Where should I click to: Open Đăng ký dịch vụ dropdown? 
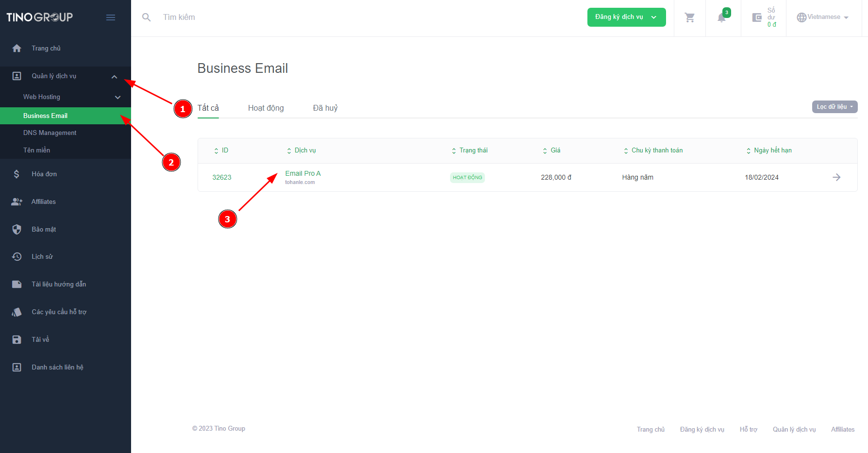tap(626, 17)
